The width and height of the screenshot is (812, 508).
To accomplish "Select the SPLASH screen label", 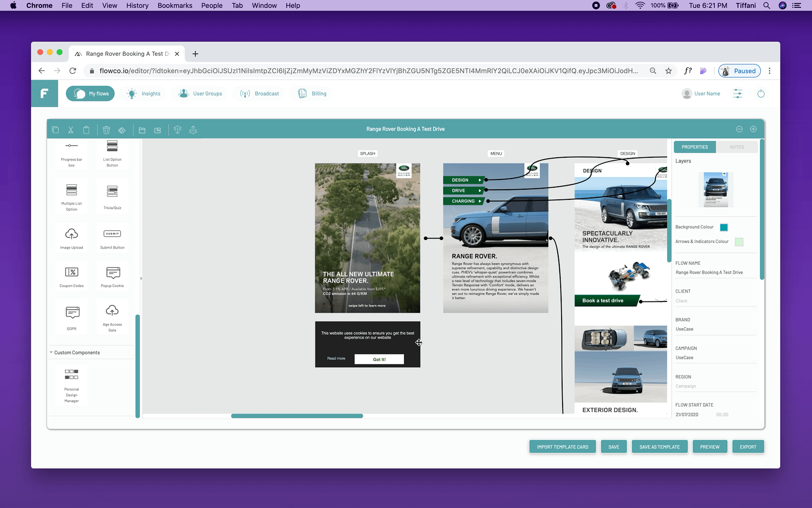I will [367, 154].
